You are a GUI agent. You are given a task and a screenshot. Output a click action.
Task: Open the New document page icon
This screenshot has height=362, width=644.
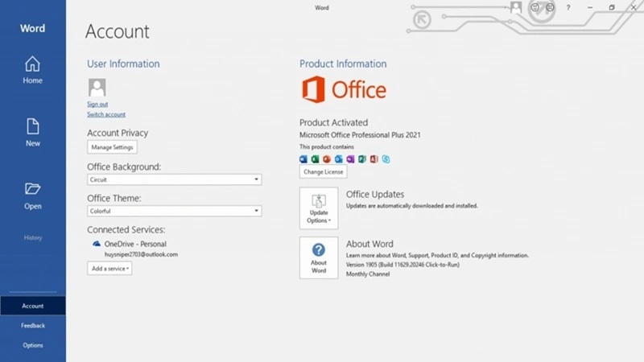[x=32, y=126]
